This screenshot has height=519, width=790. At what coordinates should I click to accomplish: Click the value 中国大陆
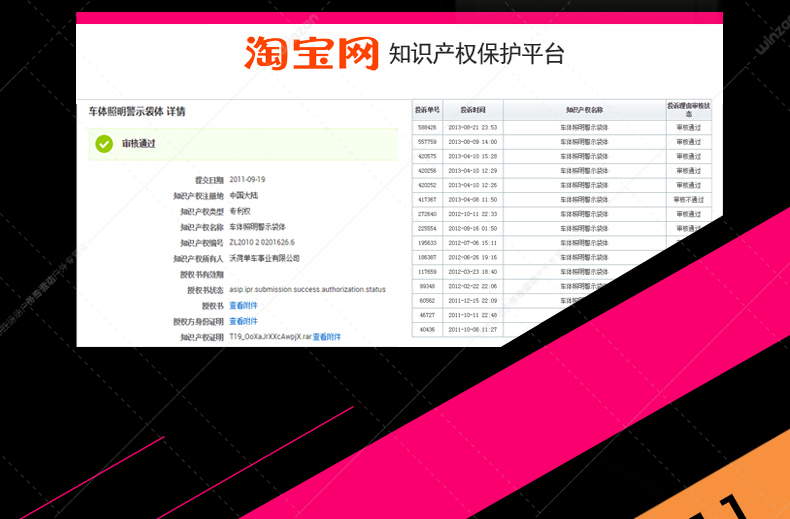pos(243,195)
